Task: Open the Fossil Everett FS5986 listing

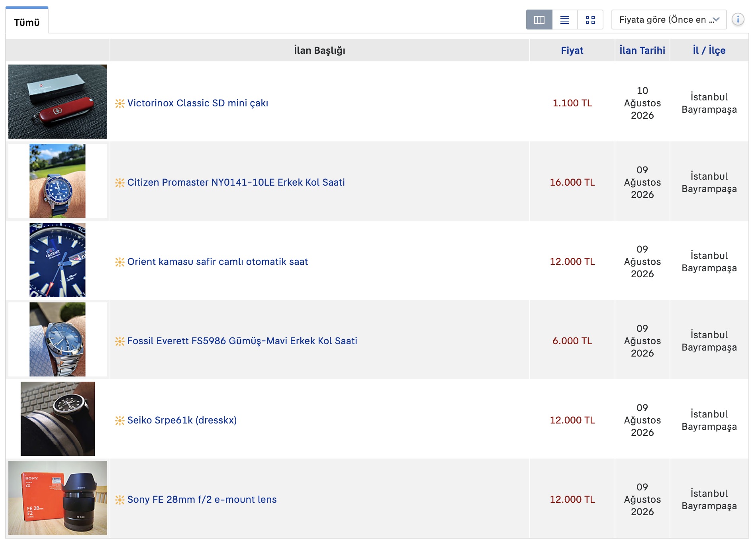Action: point(242,341)
